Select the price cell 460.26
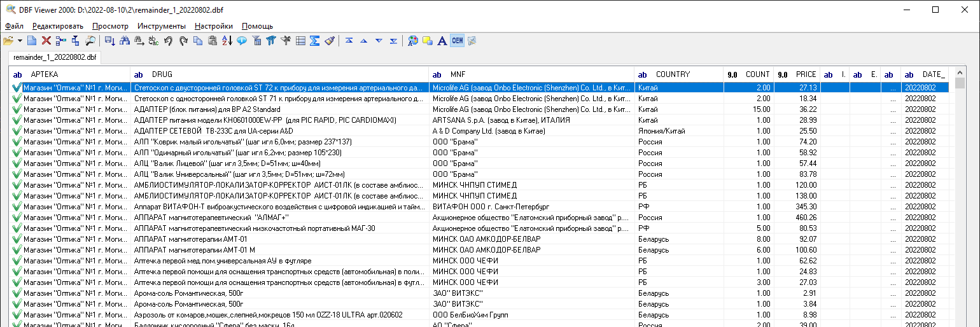Image resolution: width=980 pixels, height=327 pixels. click(x=797, y=217)
